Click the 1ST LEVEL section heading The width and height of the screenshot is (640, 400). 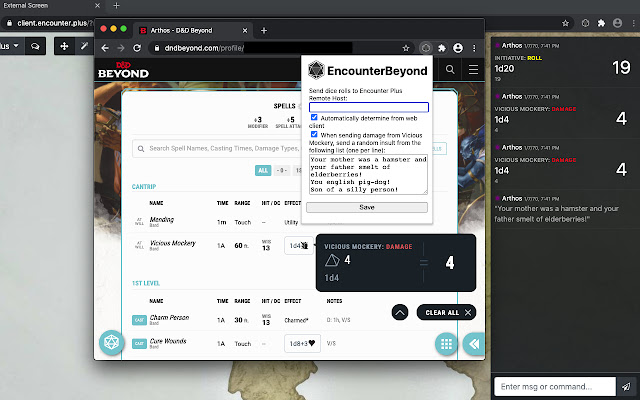click(x=145, y=283)
